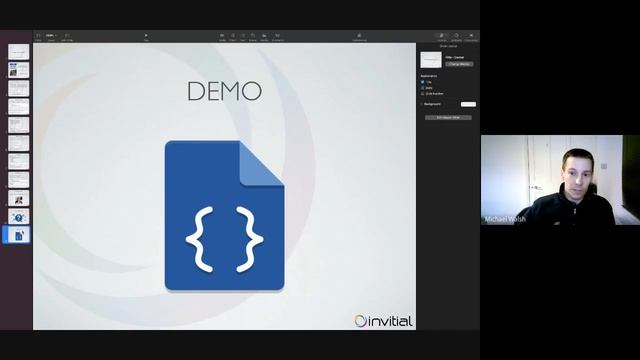Switch to the Animate inspector tab
This screenshot has width=640, height=360.
[456, 37]
